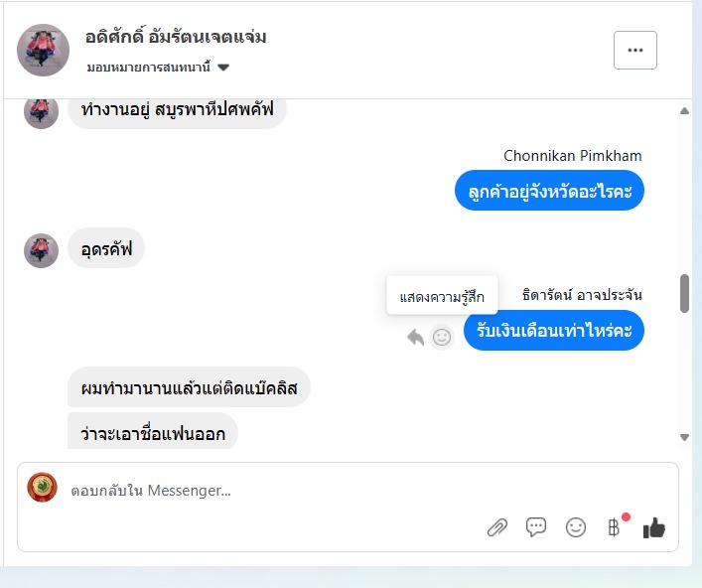
Task: Click the scroll down arrow in chat
Action: tap(684, 437)
